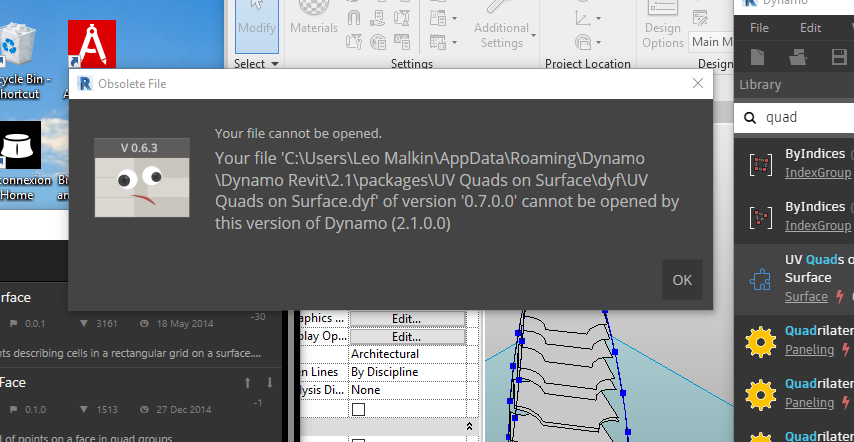
Task: Click the puzzle piece icon for UV Quads
Action: click(x=760, y=279)
